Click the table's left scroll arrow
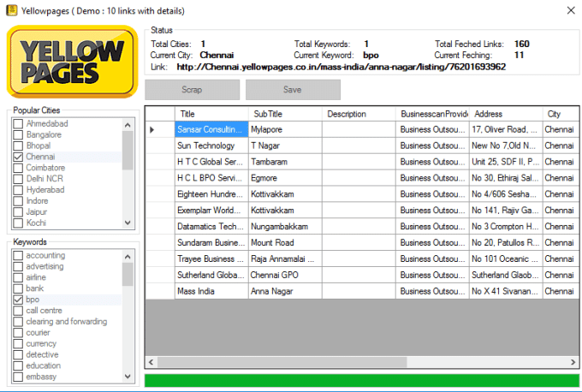 point(151,362)
